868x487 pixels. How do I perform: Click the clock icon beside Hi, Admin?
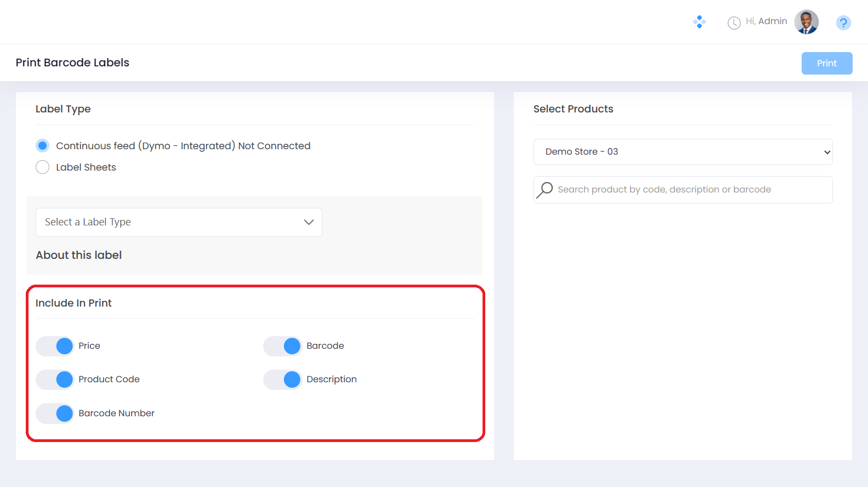pos(734,22)
